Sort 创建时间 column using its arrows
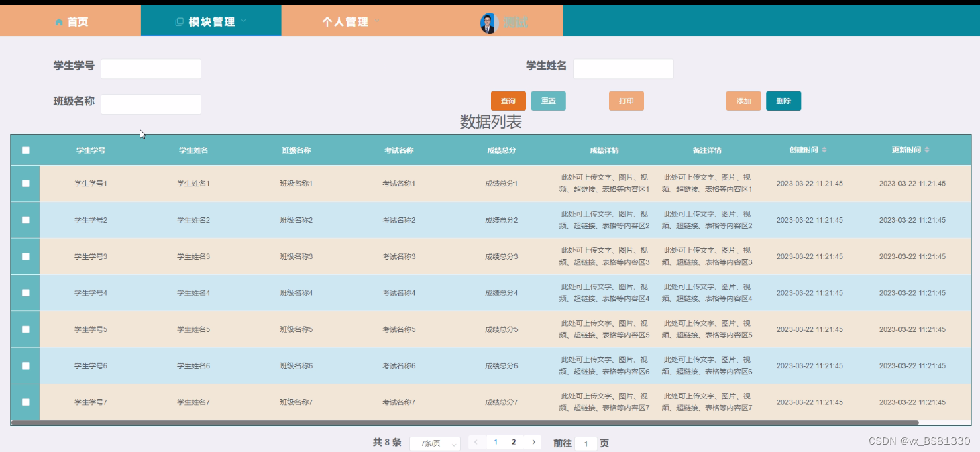This screenshot has width=980, height=452. pyautogui.click(x=824, y=150)
